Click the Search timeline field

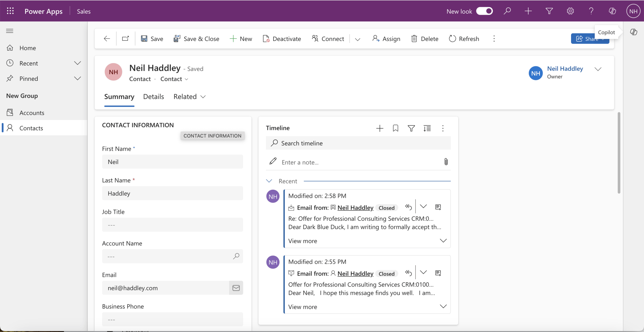tap(358, 143)
